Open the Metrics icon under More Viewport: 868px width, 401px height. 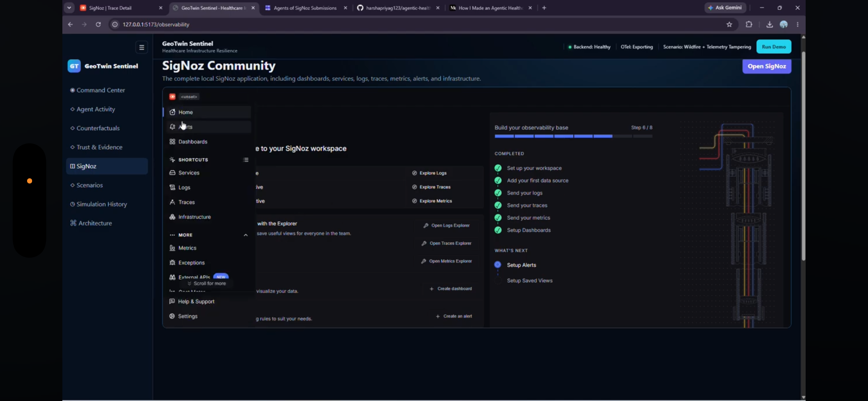(x=172, y=248)
